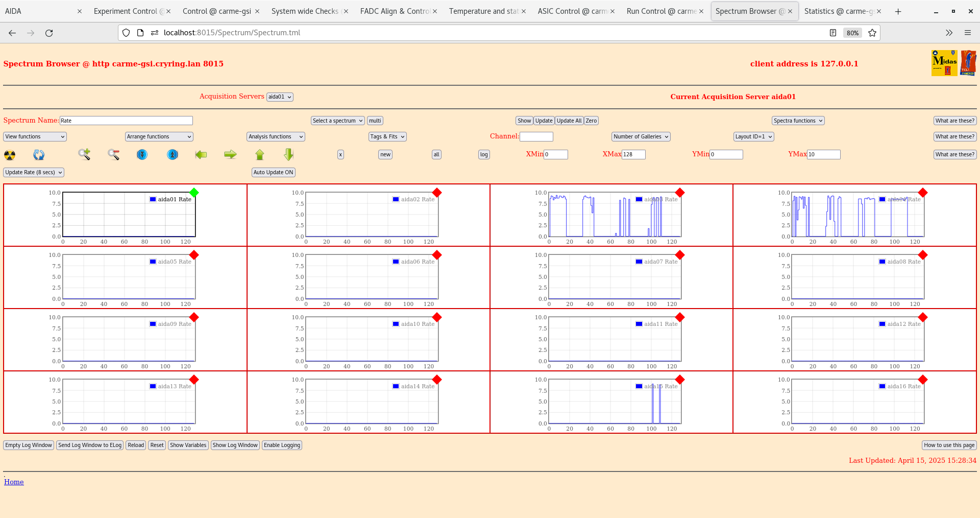This screenshot has height=518, width=980.
Task: Click the zoom out magnifier icon
Action: (113, 154)
